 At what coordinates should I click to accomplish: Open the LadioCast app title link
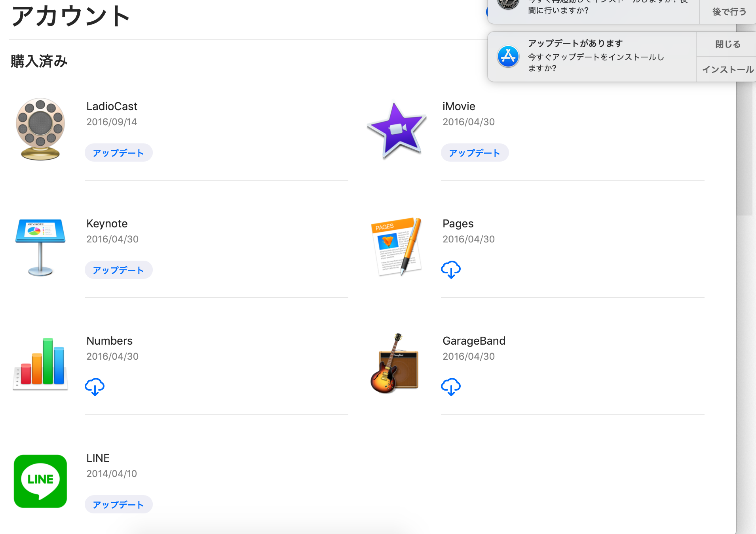click(x=112, y=106)
